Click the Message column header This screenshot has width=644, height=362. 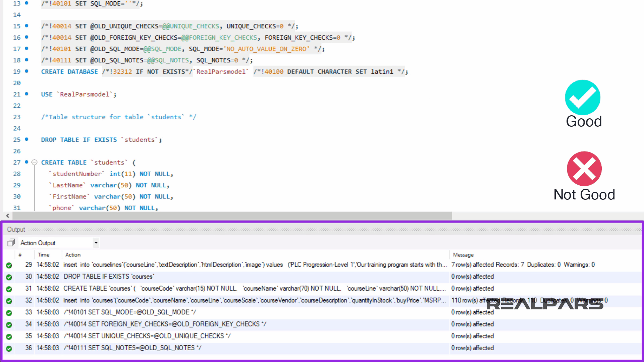point(463,255)
